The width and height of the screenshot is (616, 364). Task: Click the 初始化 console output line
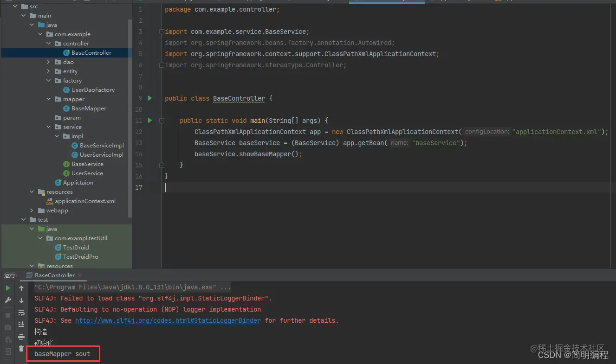click(x=44, y=343)
